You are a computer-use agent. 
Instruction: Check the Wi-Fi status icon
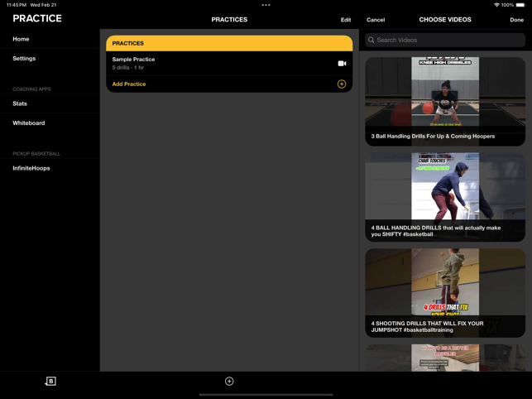[496, 5]
